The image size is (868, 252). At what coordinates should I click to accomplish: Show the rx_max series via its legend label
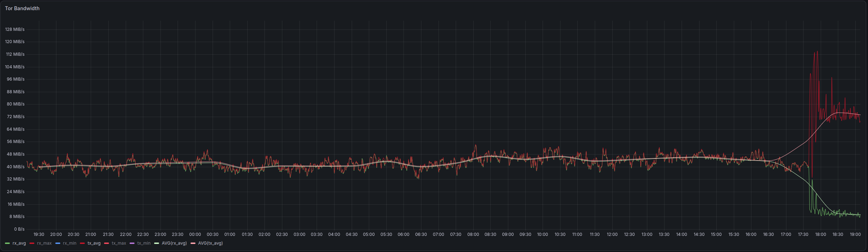44,243
